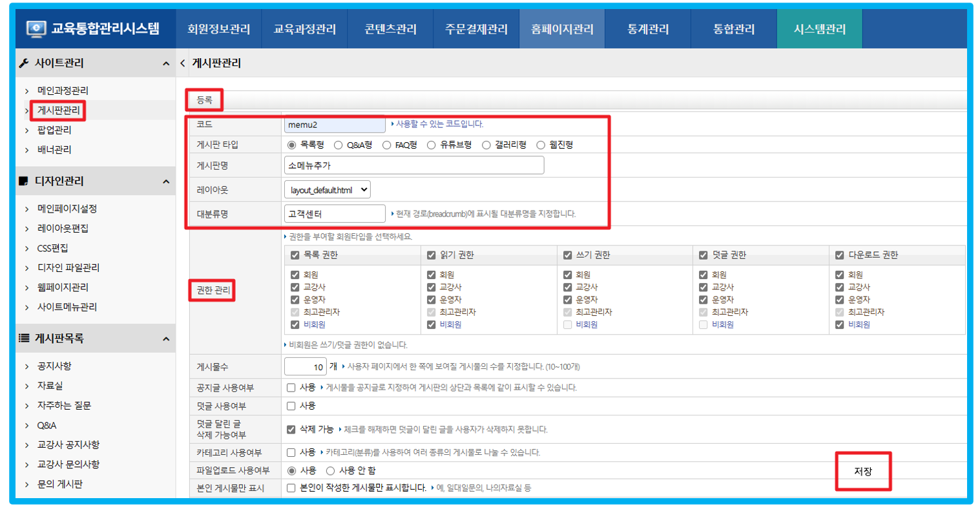980x513 pixels.
Task: Check 비회원 under 쓰기 권한
Action: (x=567, y=325)
